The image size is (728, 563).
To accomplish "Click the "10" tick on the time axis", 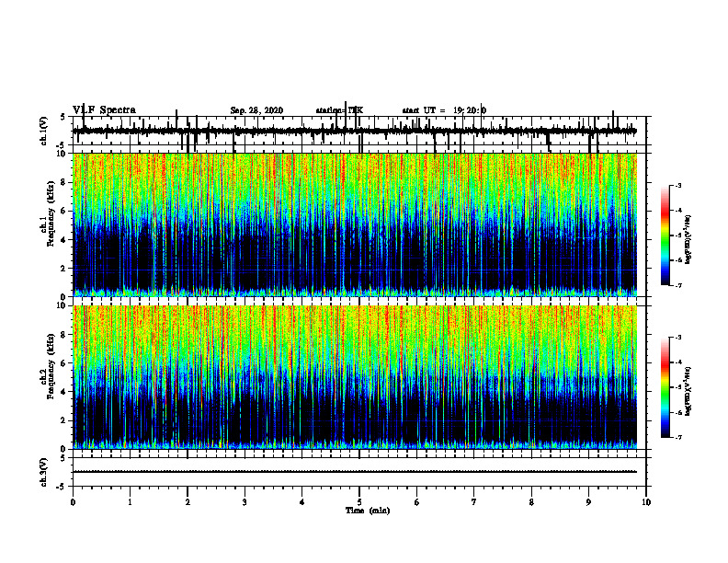I will 646,502.
